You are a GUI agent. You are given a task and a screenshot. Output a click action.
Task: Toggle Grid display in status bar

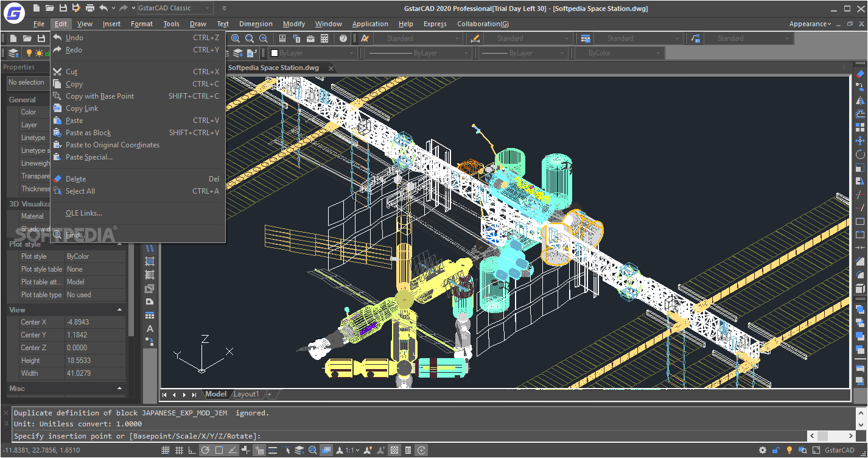(x=179, y=451)
